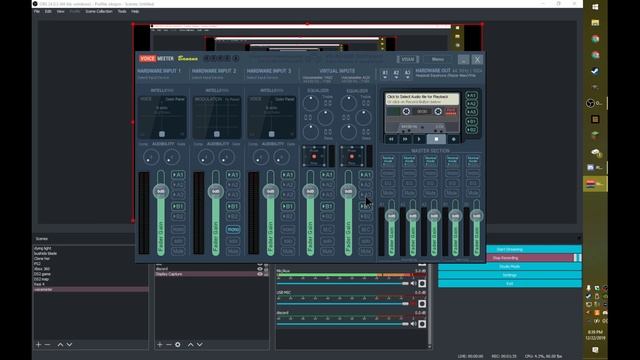Toggle B1 routing on Hardware Input 1
The width and height of the screenshot is (640, 360).
(x=178, y=207)
